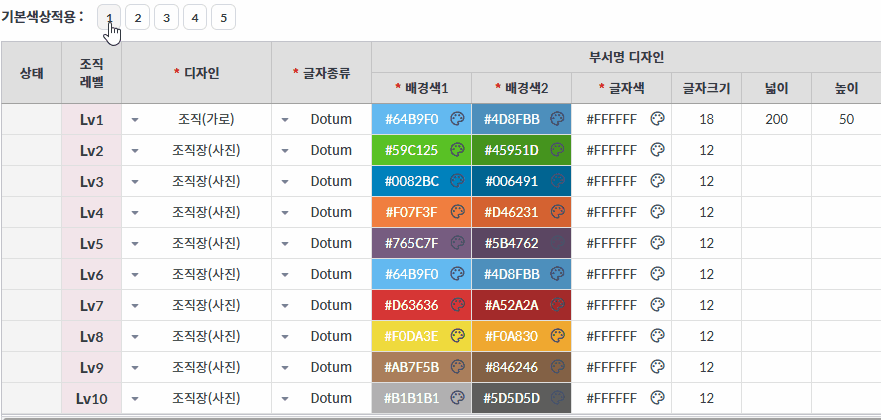Apply default color preset 5
Screen dimensions: 881x420
[x=224, y=18]
